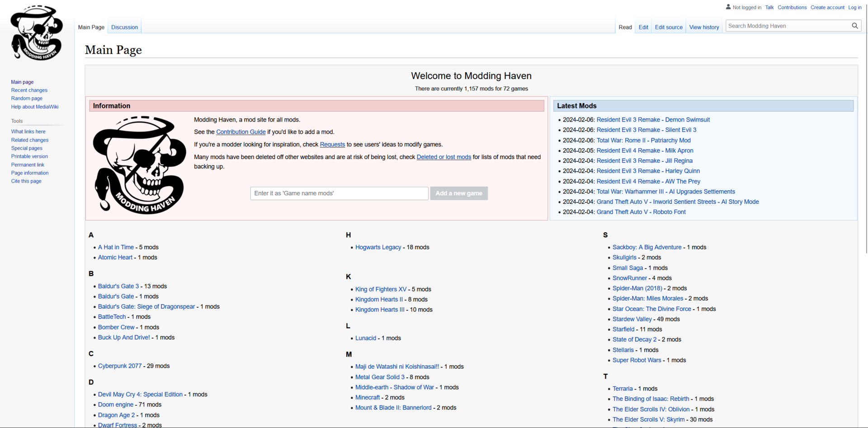The width and height of the screenshot is (868, 428).
Task: Open Minecraft game page
Action: pyautogui.click(x=368, y=398)
